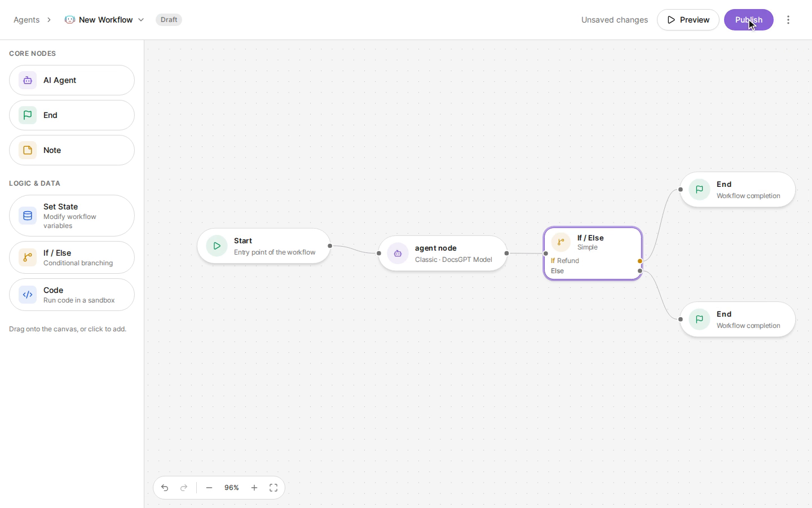Click the 96% zoom level value

232,488
